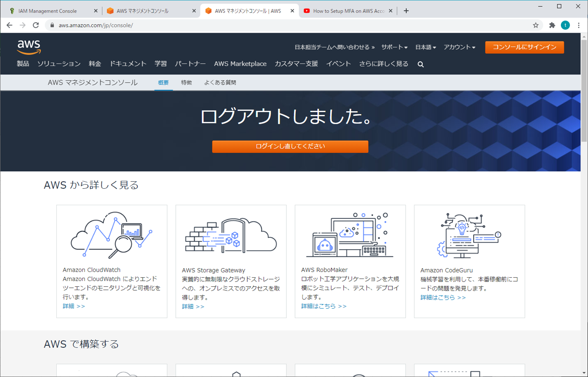Open 詳細 link under AWS Storage Gateway

pos(193,307)
